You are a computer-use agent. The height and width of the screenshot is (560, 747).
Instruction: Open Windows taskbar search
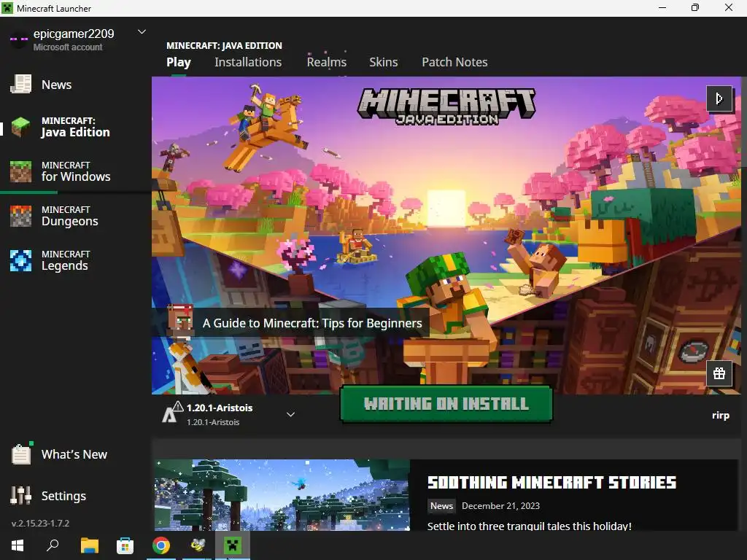[x=53, y=545]
